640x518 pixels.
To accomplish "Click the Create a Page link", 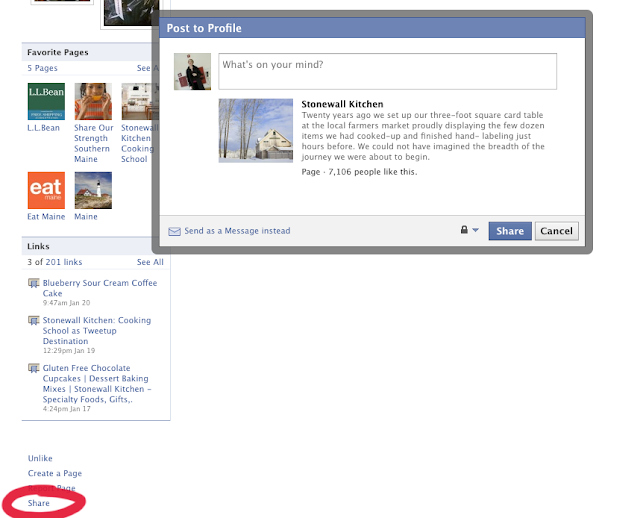I will pos(55,474).
